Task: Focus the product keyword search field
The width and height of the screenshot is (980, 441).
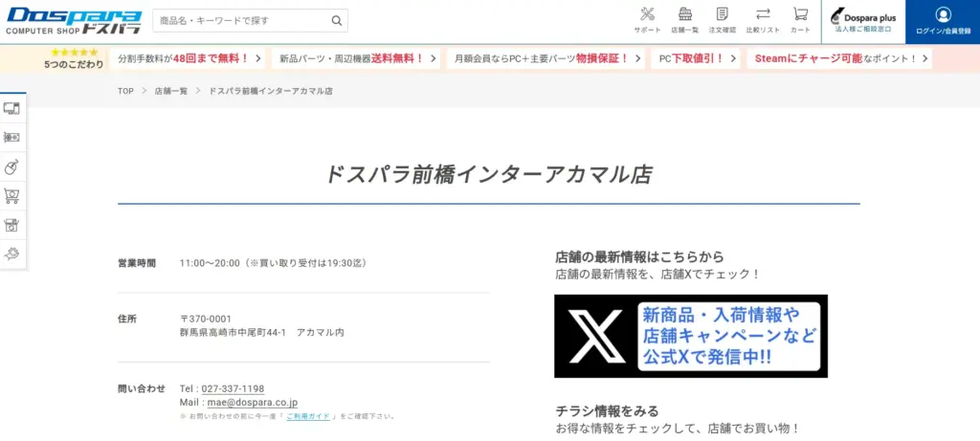Action: [x=239, y=20]
